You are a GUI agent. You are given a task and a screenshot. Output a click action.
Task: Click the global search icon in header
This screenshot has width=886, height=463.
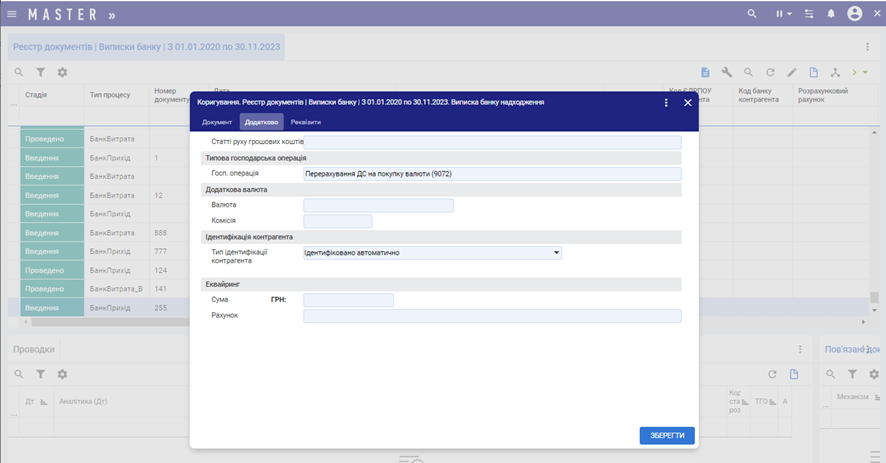[x=752, y=14]
